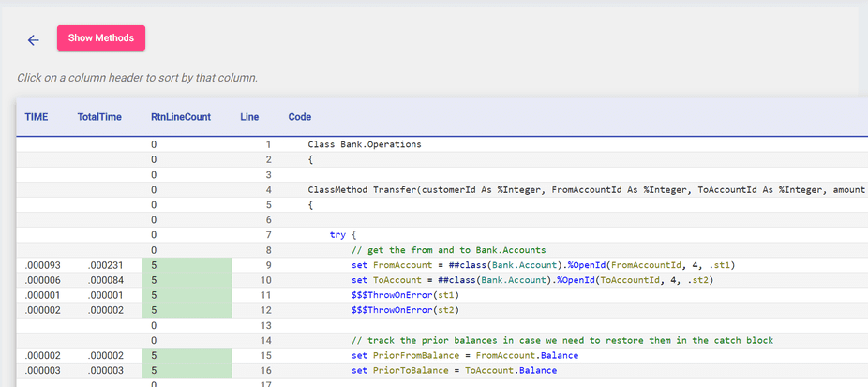Image resolution: width=868 pixels, height=387 pixels.
Task: Click green RtnLineCount cell on line 9
Action: coord(187,265)
